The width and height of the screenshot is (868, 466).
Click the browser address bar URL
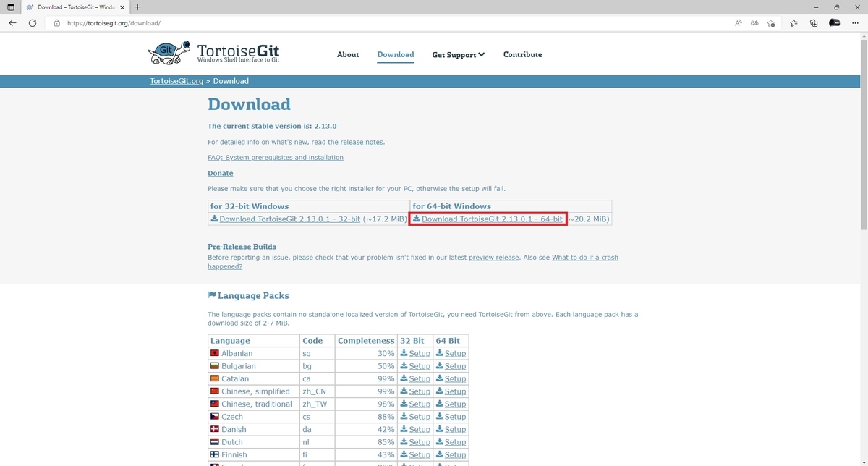click(114, 23)
